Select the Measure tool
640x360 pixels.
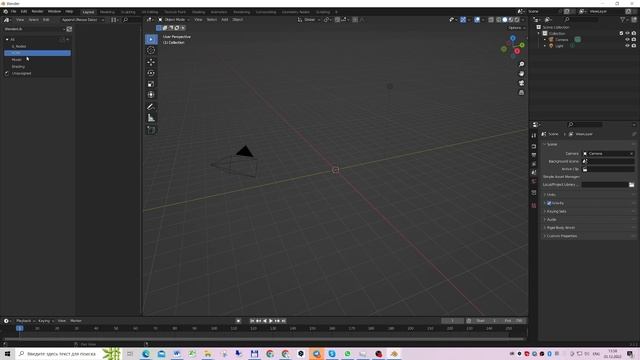151,118
